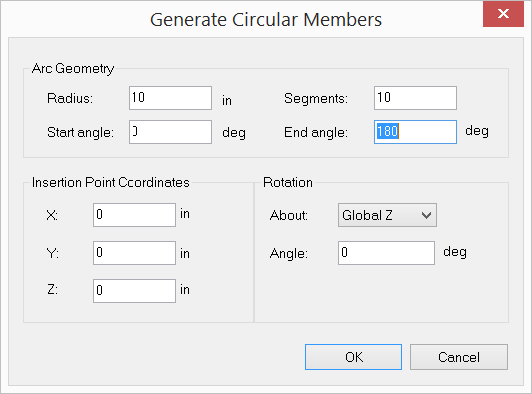Click the Rotation group heading
532x394 pixels.
coord(288,182)
